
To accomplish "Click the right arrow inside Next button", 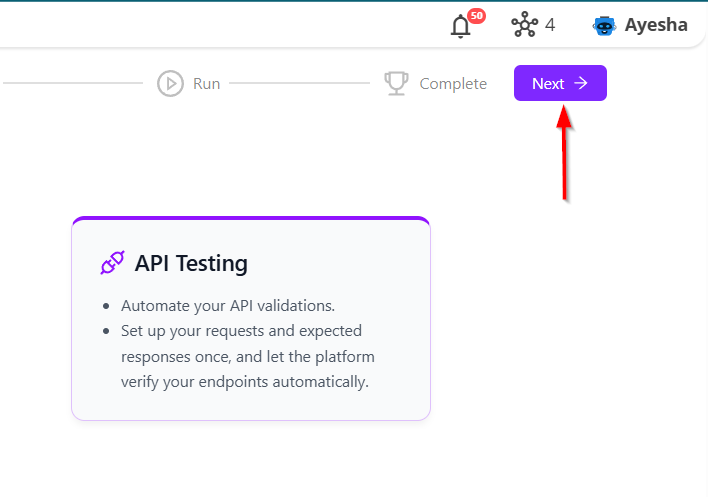I will pyautogui.click(x=581, y=84).
